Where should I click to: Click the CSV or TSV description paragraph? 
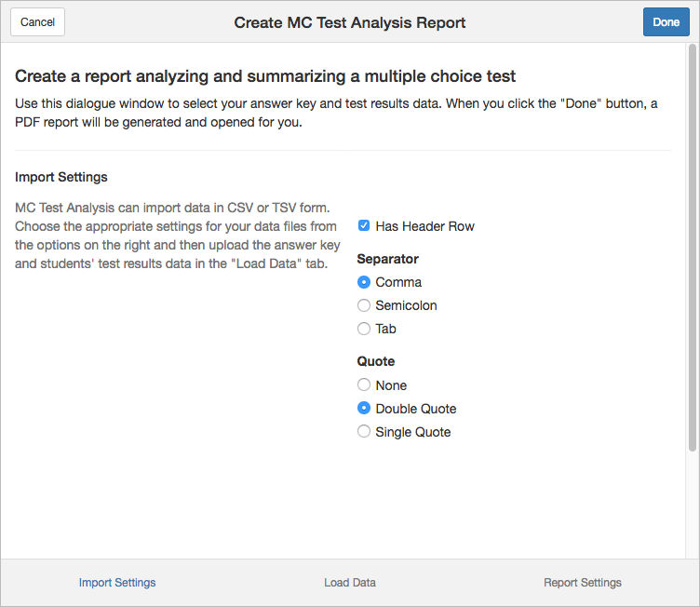tap(178, 236)
